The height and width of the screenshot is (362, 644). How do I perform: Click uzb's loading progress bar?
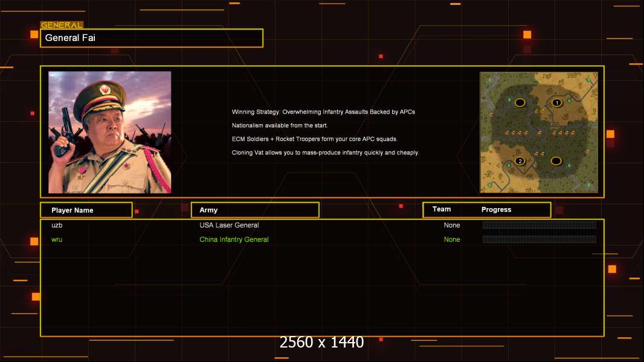539,224
